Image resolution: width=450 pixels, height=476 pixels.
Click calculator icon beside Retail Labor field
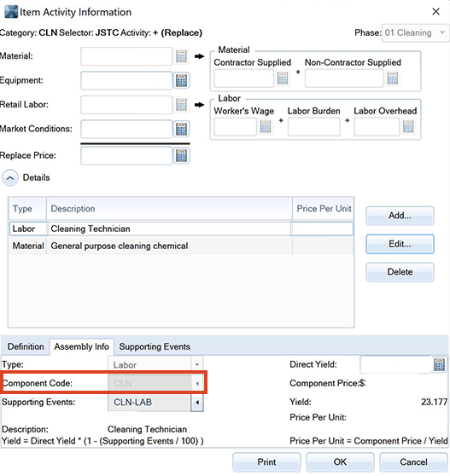(x=181, y=105)
